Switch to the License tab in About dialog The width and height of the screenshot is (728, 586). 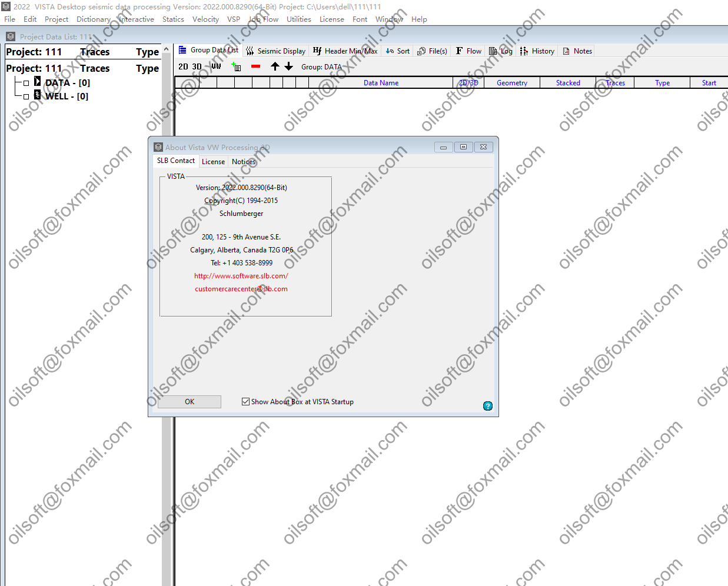coord(213,162)
